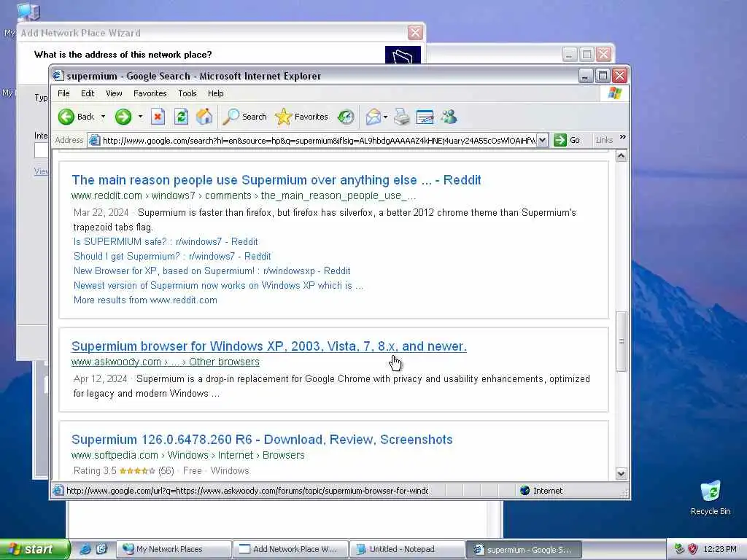Switch to Add Network Place Wizard taskbar button
This screenshot has height=560, width=747.
290,549
